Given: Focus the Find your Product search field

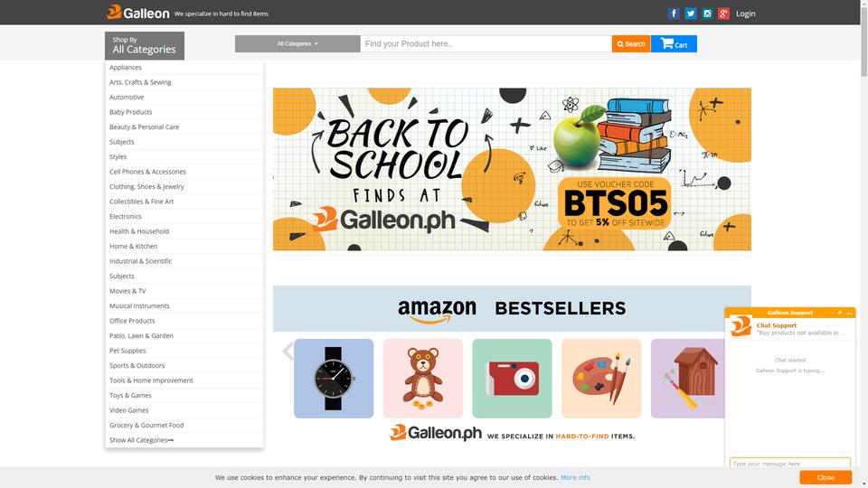Looking at the screenshot, I should [486, 43].
